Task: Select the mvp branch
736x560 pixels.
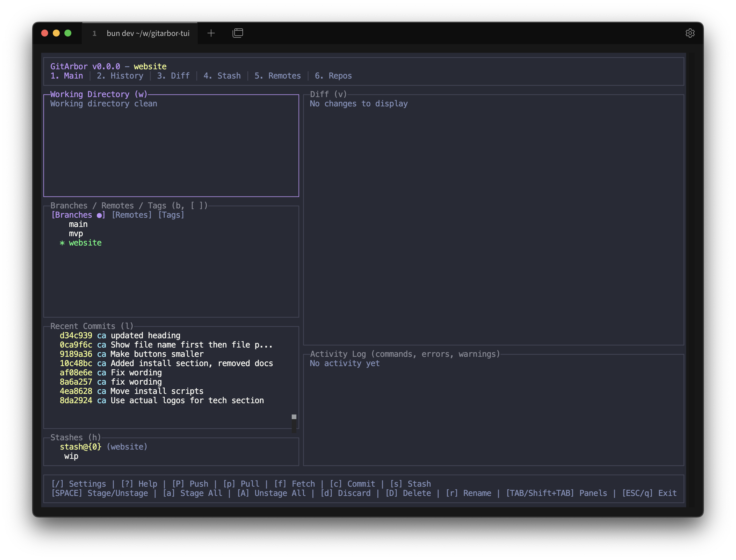Action: (76, 233)
